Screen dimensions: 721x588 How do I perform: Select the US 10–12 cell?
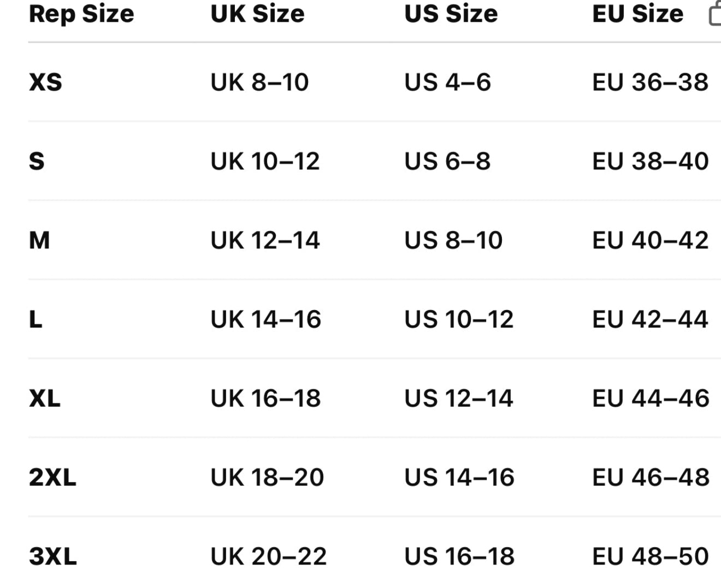pos(459,319)
